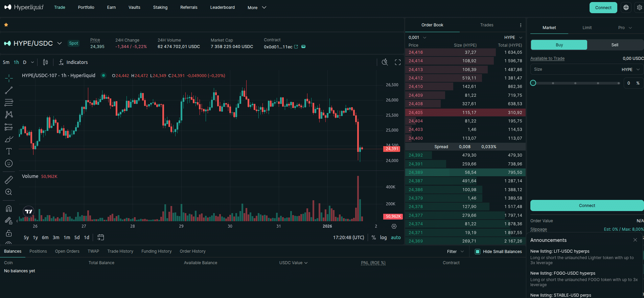Screen dimensions: 644x298
Task: Click the order size percentage slider handle
Action: (x=533, y=83)
